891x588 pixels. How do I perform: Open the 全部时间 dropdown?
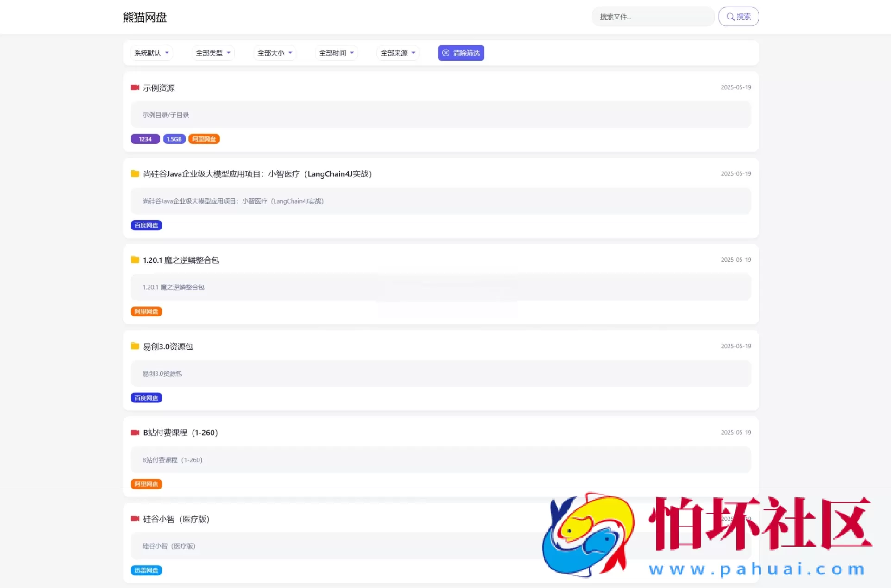point(336,53)
